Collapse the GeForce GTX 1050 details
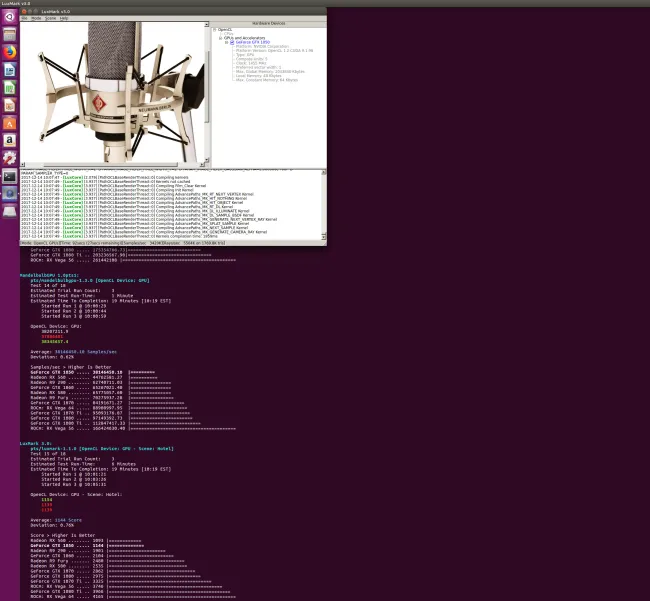Image resolution: width=650 pixels, height=601 pixels. [x=226, y=42]
